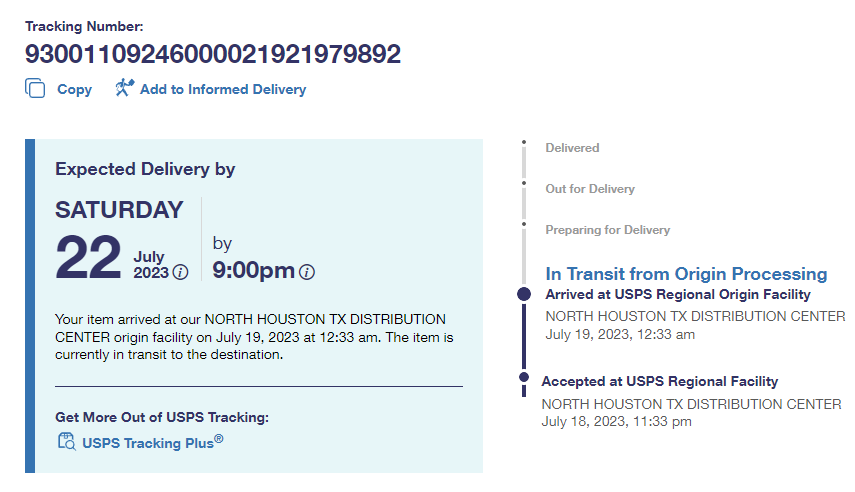Click the Preparing for Delivery timeline dot
The height and width of the screenshot is (492, 855).
coord(523,224)
